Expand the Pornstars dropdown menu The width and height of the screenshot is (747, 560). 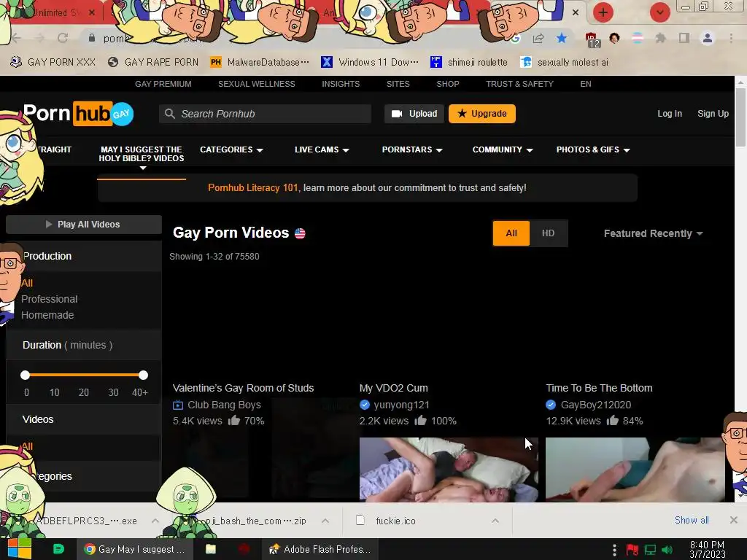click(412, 149)
